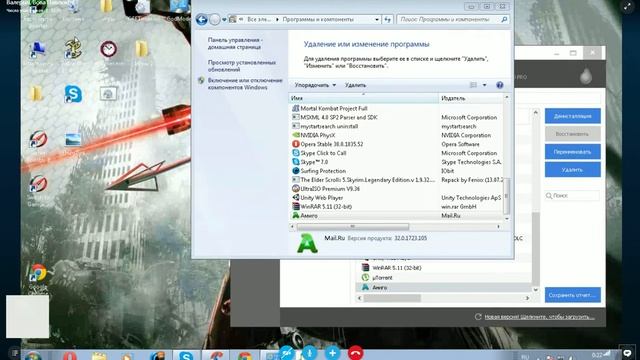
Task: Open the Упорядочить dropdown
Action: tap(315, 85)
